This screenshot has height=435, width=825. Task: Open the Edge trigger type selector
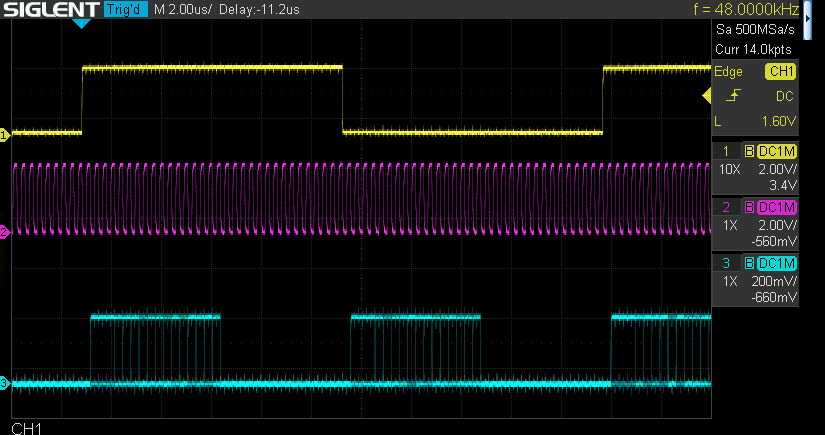[x=728, y=72]
